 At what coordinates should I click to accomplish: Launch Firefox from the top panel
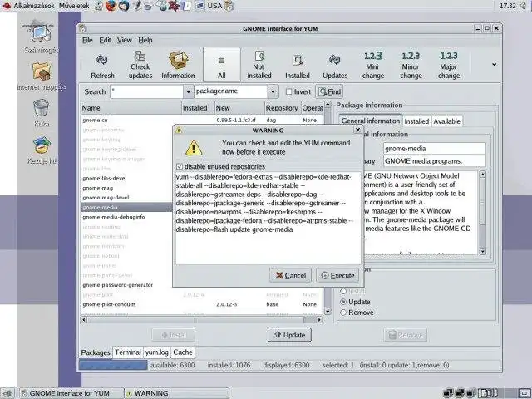(x=111, y=6)
